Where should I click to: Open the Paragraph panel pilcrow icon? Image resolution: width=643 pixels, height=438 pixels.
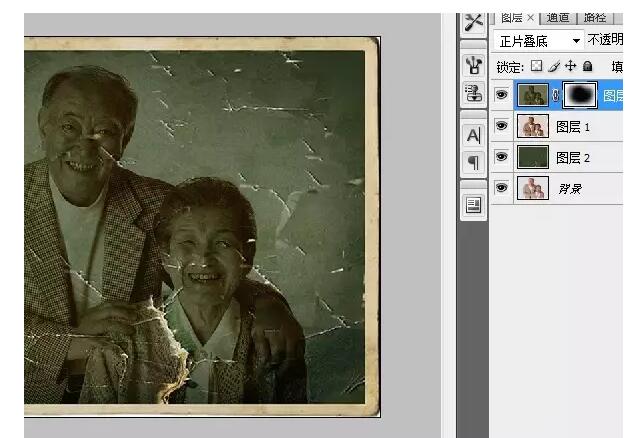pos(474,161)
